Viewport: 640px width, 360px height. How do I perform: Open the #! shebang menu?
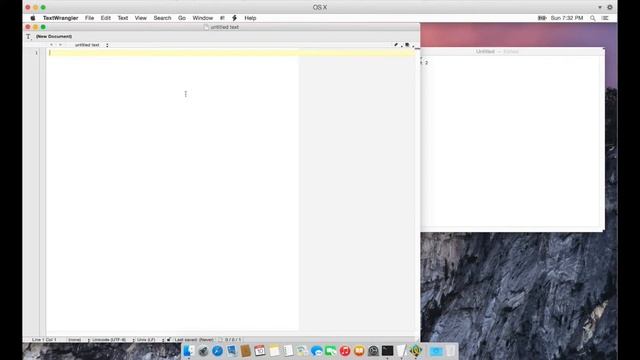tap(222, 18)
